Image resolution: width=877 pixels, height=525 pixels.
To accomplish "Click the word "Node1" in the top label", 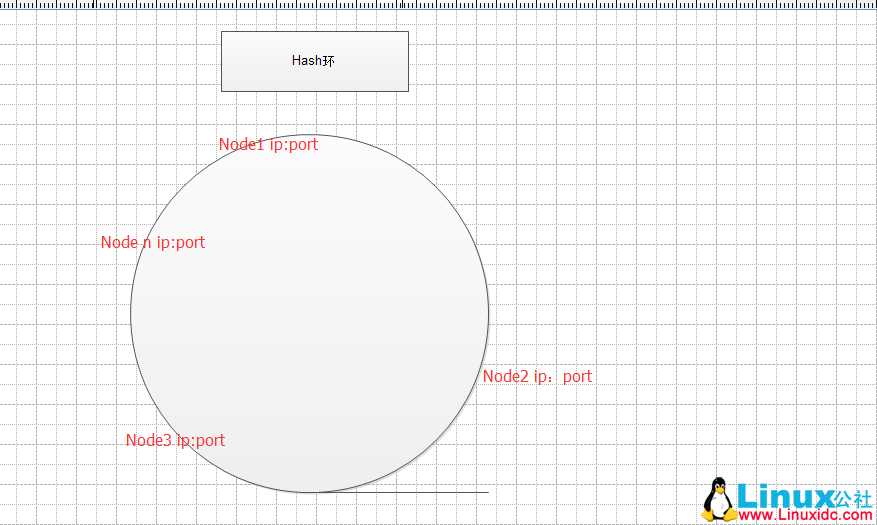I will 242,144.
